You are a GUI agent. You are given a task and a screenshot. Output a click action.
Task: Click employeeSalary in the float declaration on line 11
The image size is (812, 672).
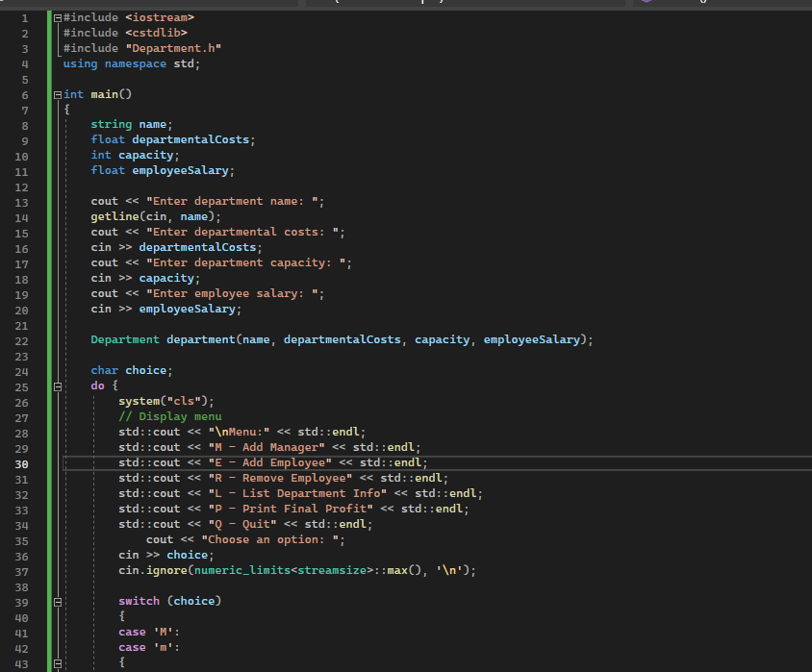pyautogui.click(x=180, y=170)
